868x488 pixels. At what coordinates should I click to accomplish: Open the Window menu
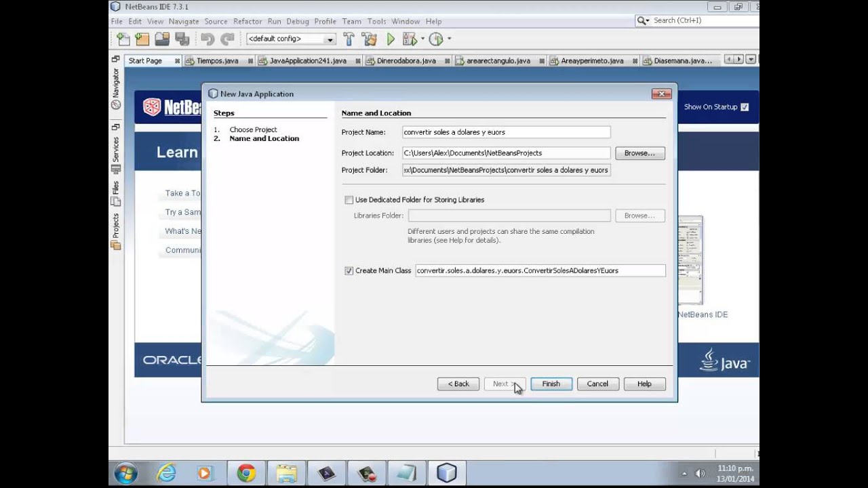click(x=406, y=22)
